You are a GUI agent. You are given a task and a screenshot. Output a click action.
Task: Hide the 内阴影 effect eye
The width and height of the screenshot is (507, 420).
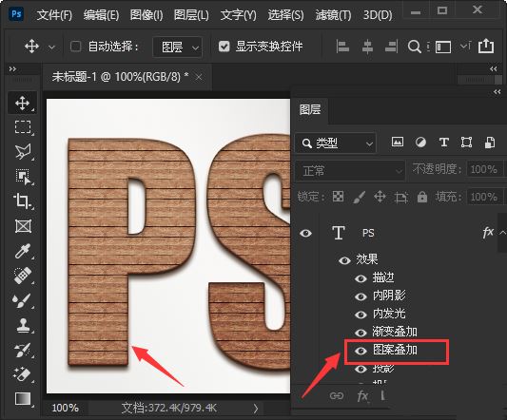pyautogui.click(x=361, y=296)
